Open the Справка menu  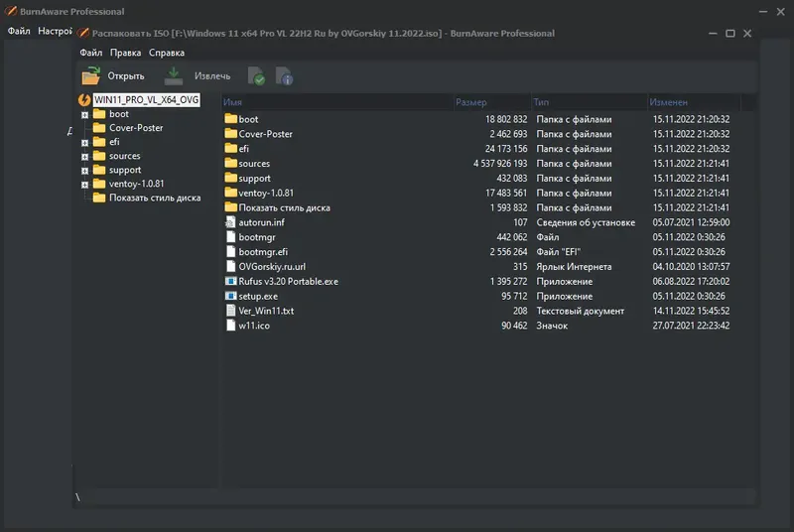click(167, 53)
